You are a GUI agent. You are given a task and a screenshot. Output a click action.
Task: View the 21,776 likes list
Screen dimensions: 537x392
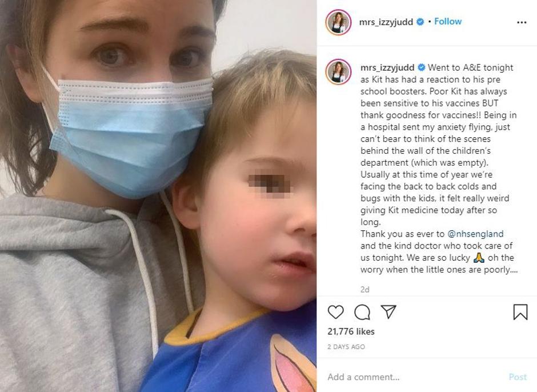tap(351, 331)
